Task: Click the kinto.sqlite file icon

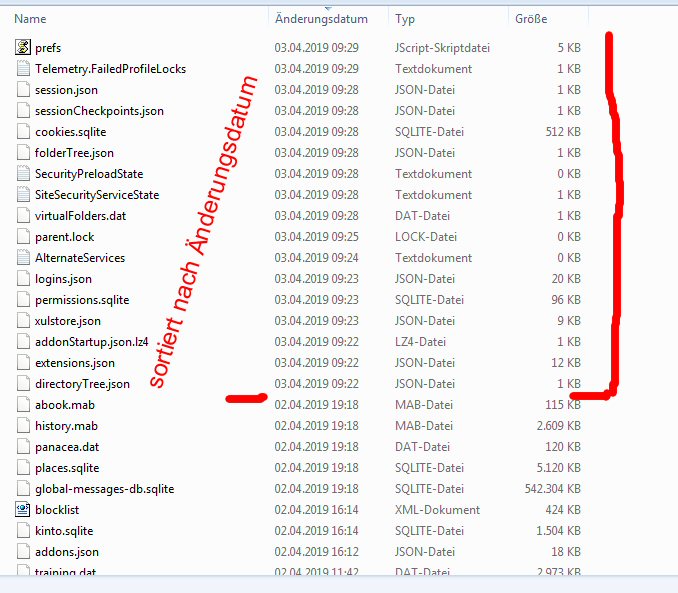Action: [x=23, y=530]
